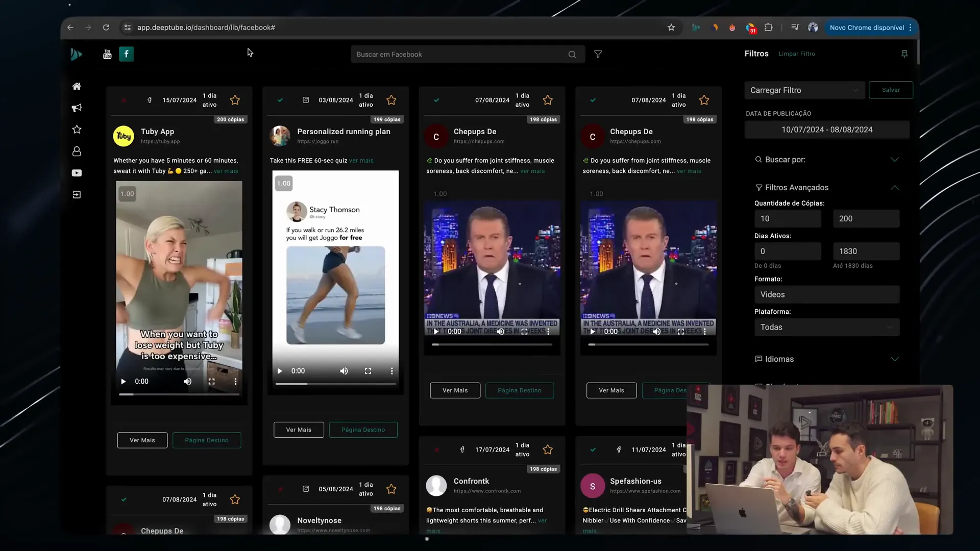This screenshot has height=551, width=980.
Task: Expand 'ver mais' in running plan description
Action: [361, 161]
